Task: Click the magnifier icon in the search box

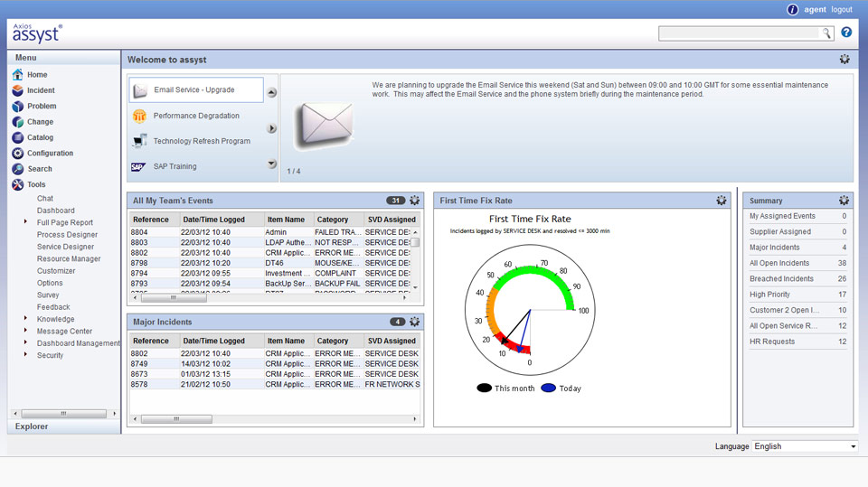Action: tap(825, 33)
